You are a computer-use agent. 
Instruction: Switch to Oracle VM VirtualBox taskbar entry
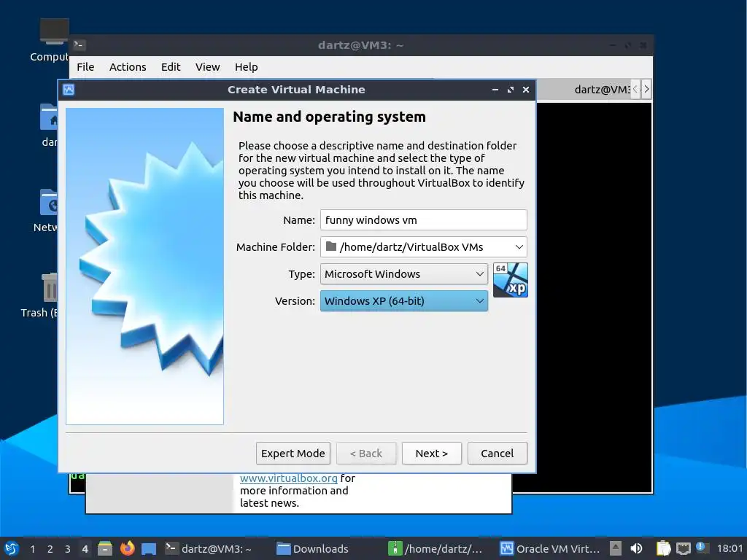point(550,548)
